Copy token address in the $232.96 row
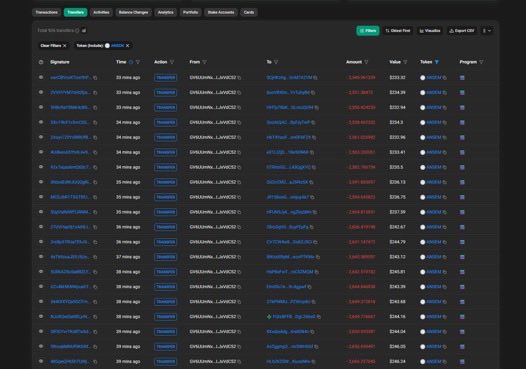Screen dimensions: 526x369 (x=444, y=138)
